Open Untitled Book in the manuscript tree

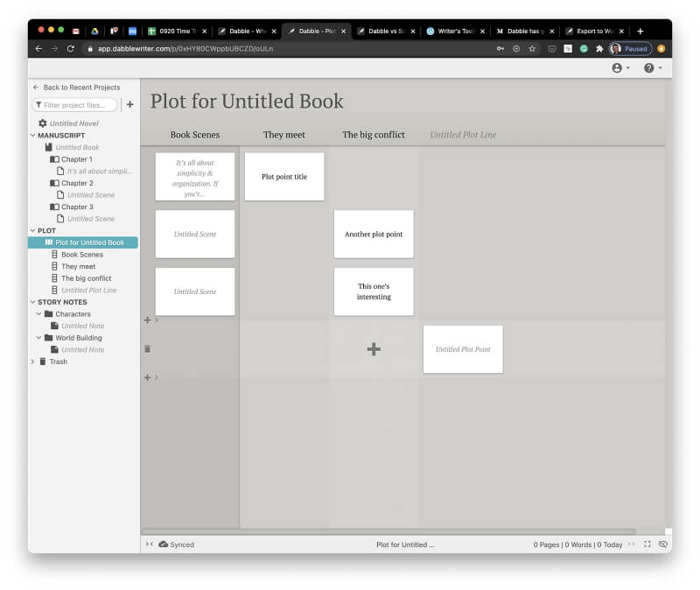pyautogui.click(x=73, y=147)
